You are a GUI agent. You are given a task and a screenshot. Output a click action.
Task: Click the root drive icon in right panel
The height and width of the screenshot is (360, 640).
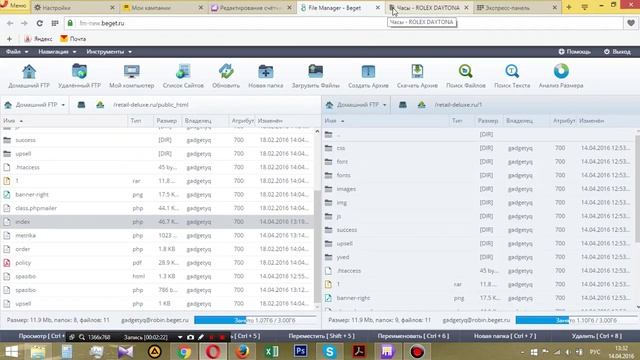tap(402, 105)
